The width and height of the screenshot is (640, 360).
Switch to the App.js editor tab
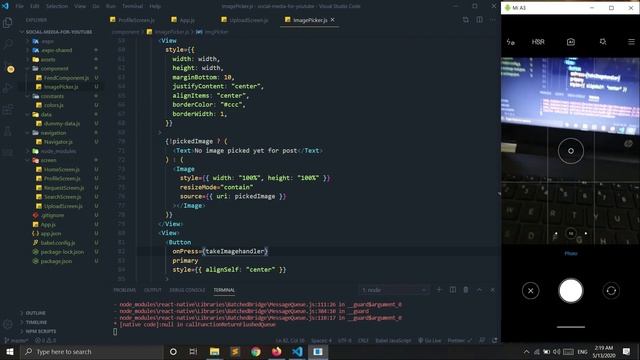(183, 20)
